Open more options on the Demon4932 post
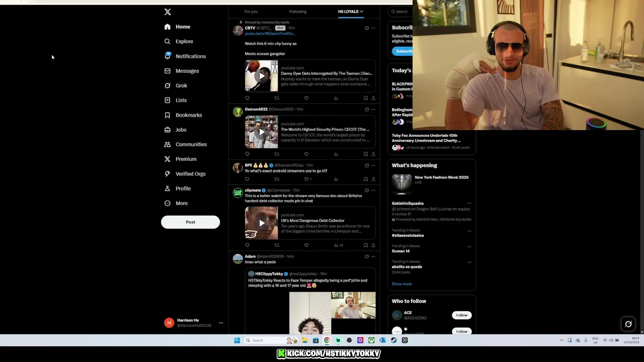The height and width of the screenshot is (362, 644). click(x=373, y=109)
